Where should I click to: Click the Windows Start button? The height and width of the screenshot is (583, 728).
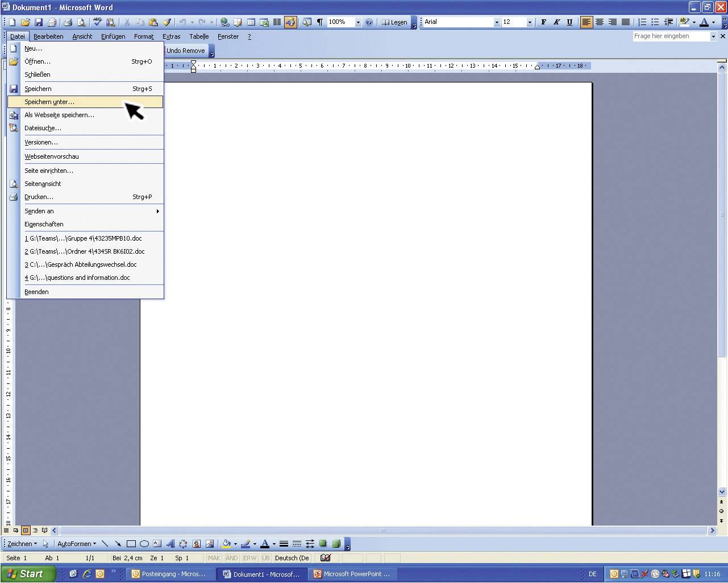pos(27,574)
